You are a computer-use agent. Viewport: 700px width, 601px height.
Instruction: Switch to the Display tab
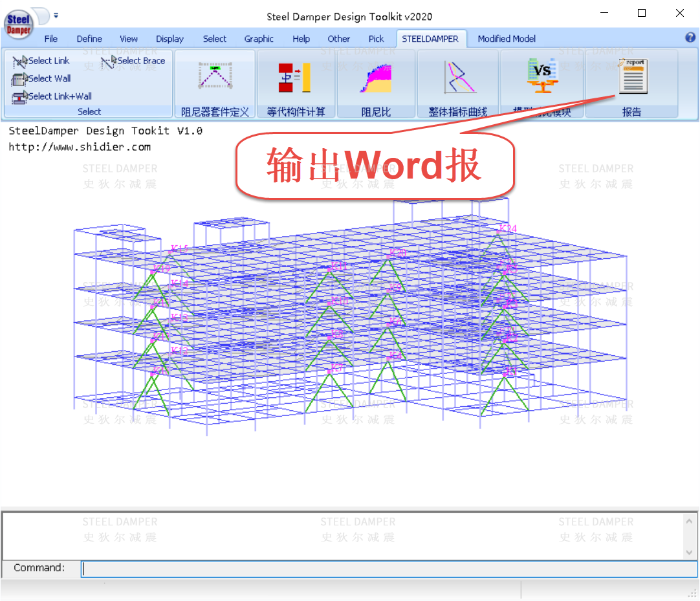click(170, 39)
